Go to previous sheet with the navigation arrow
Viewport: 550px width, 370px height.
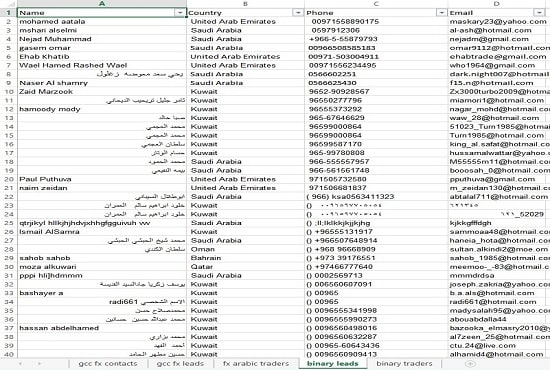pos(20,364)
